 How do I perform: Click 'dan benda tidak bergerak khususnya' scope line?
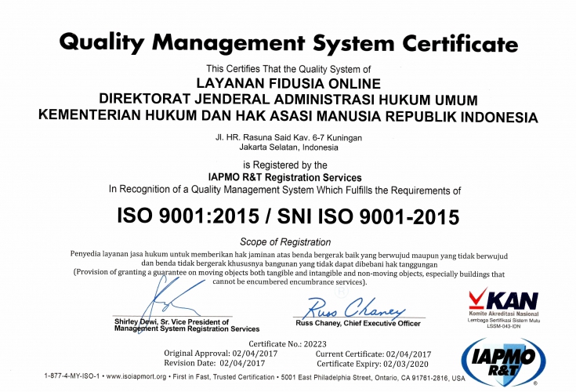click(289, 263)
